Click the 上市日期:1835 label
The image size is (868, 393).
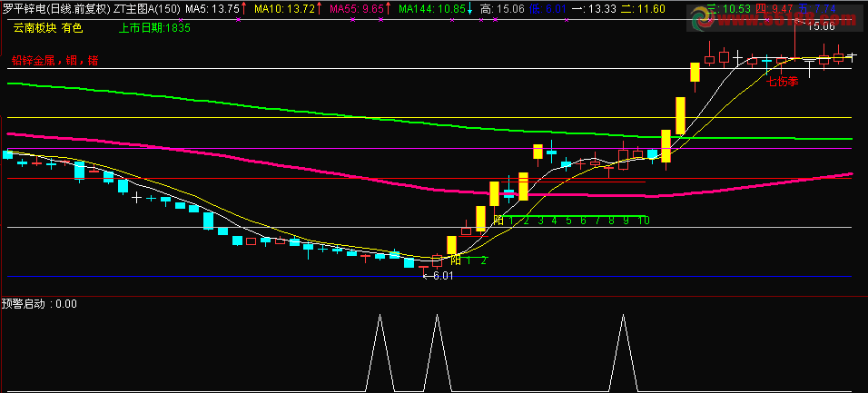(155, 28)
